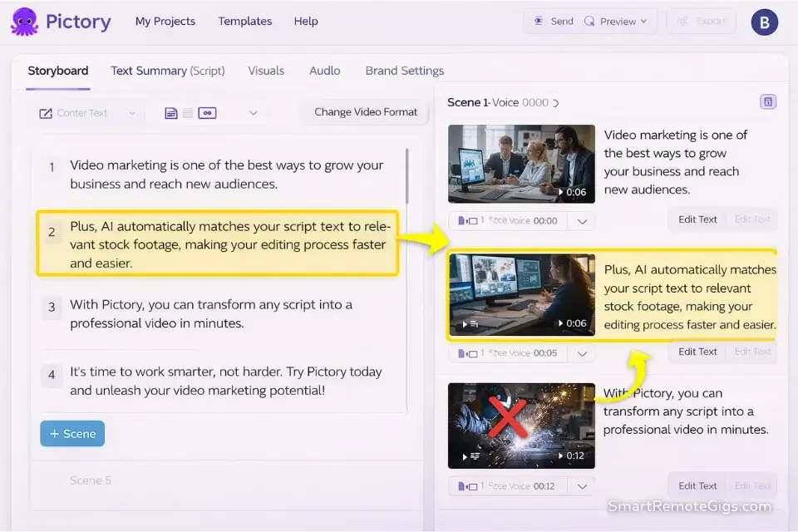Open the Text Summary (Script) tab
This screenshot has height=532, width=798.
tap(167, 71)
